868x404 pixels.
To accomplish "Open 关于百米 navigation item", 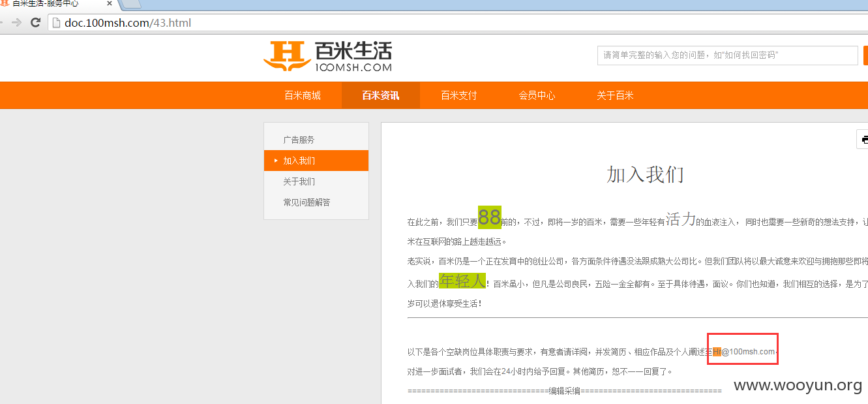I will (615, 95).
